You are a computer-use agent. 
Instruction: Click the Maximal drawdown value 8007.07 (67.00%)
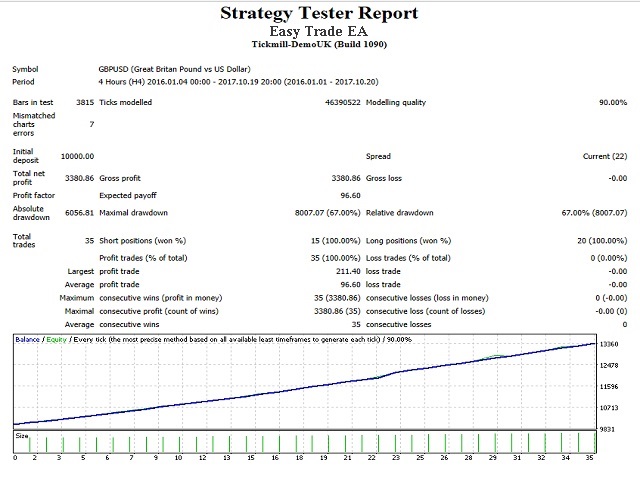(328, 213)
